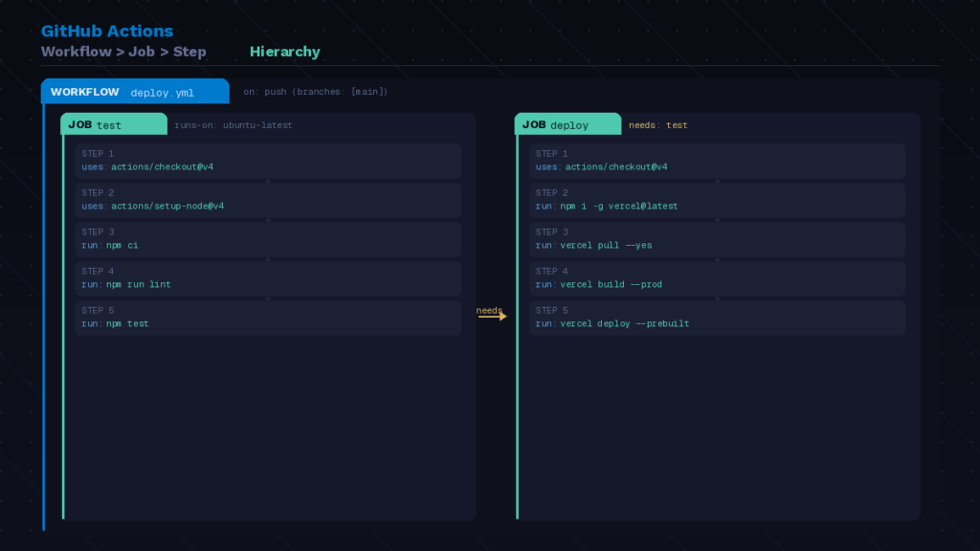
Task: Click the STEP 2 npm i -g vercel@latest card
Action: 718,199
